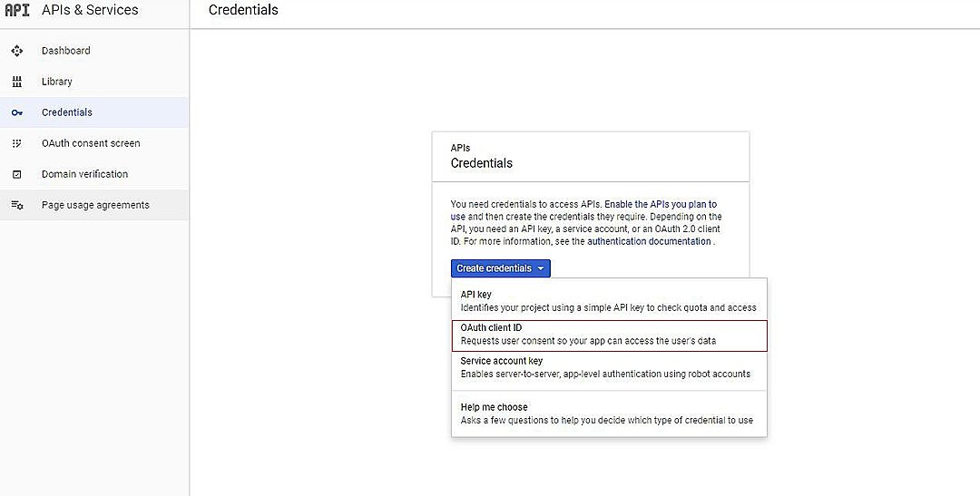Image resolution: width=980 pixels, height=496 pixels.
Task: Click the Dashboard sidebar icon
Action: [17, 51]
